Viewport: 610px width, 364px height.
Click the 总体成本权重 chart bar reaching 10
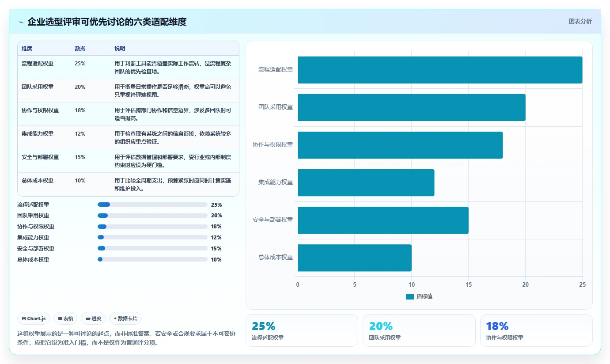pyautogui.click(x=355, y=258)
